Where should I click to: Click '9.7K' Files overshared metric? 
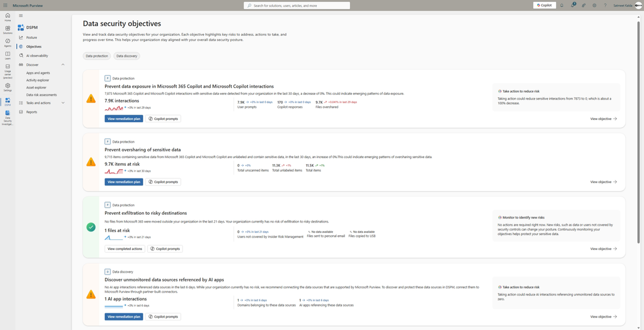[319, 102]
